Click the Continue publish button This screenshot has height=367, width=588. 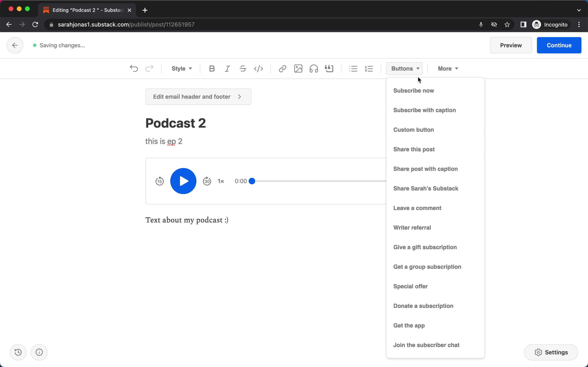coord(559,45)
